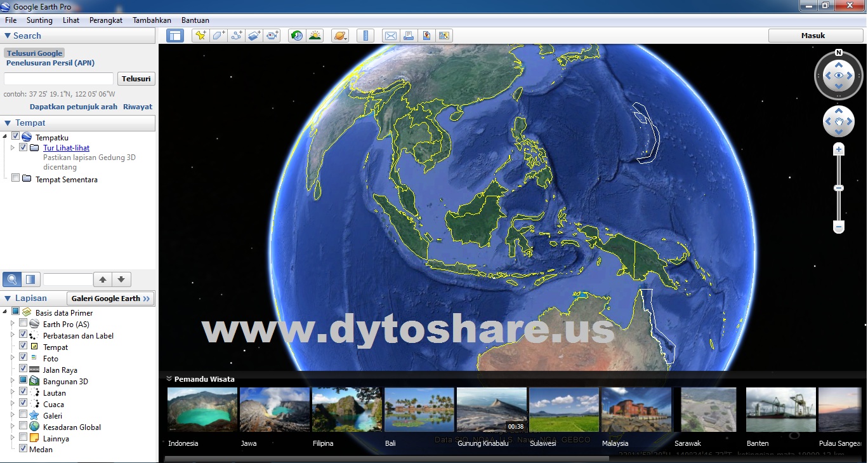Open the Sunting menu

point(39,20)
